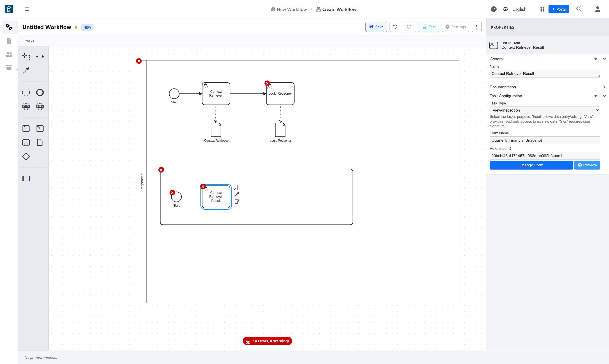Undo the last action
Screen dimensions: 609x364
tap(396, 27)
